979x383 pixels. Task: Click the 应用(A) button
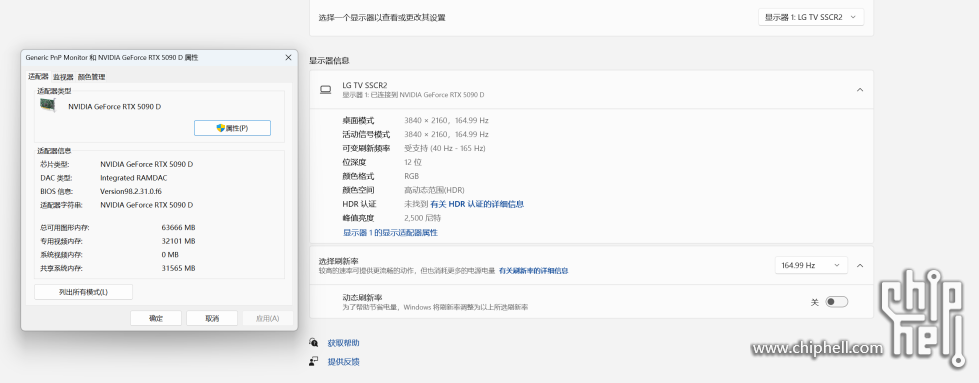(267, 318)
